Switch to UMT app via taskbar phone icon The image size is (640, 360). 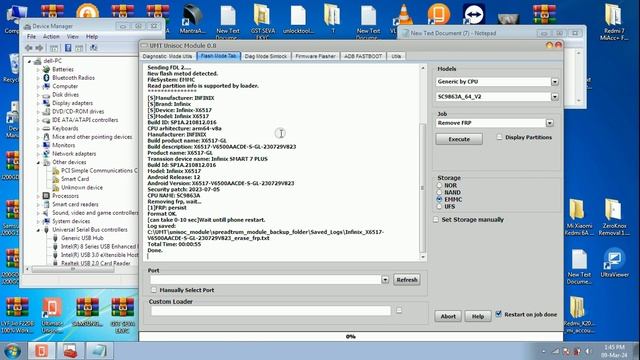tap(41, 351)
